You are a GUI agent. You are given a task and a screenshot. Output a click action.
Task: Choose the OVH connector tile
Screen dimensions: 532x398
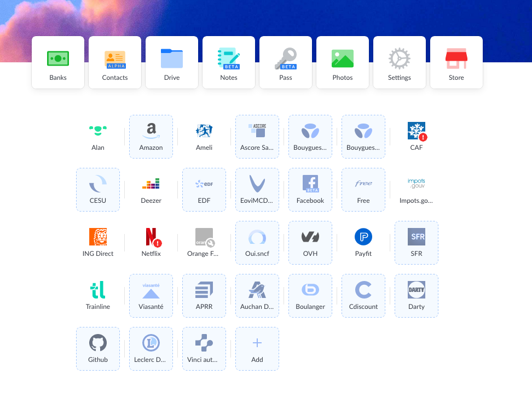pyautogui.click(x=310, y=243)
